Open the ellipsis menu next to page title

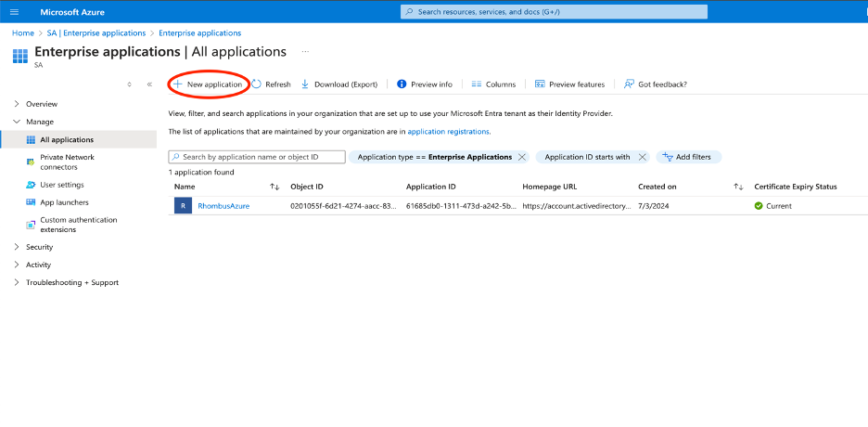(305, 51)
